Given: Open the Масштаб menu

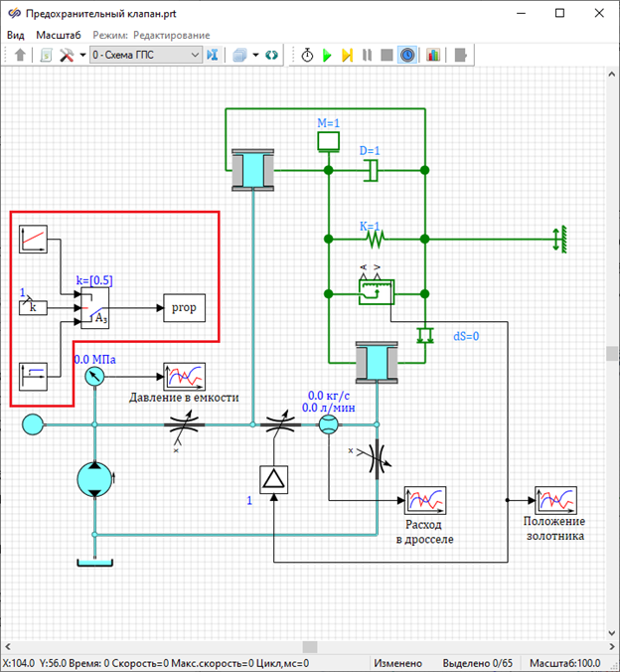Looking at the screenshot, I should [59, 35].
